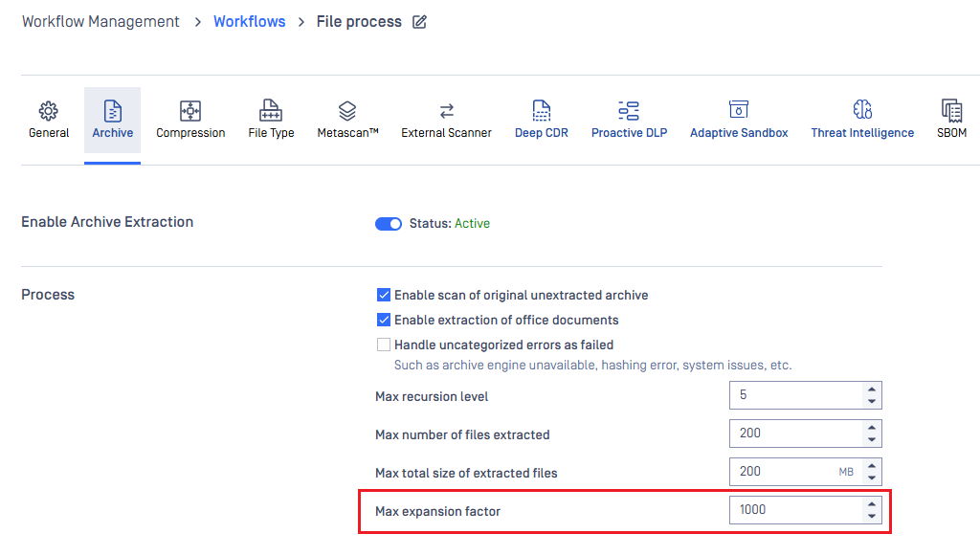This screenshot has width=980, height=556.
Task: Select the Metascan layers icon
Action: [347, 110]
